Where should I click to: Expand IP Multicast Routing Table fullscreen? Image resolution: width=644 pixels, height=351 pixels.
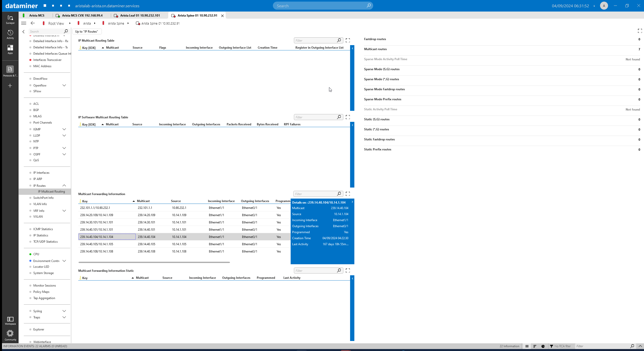348,40
